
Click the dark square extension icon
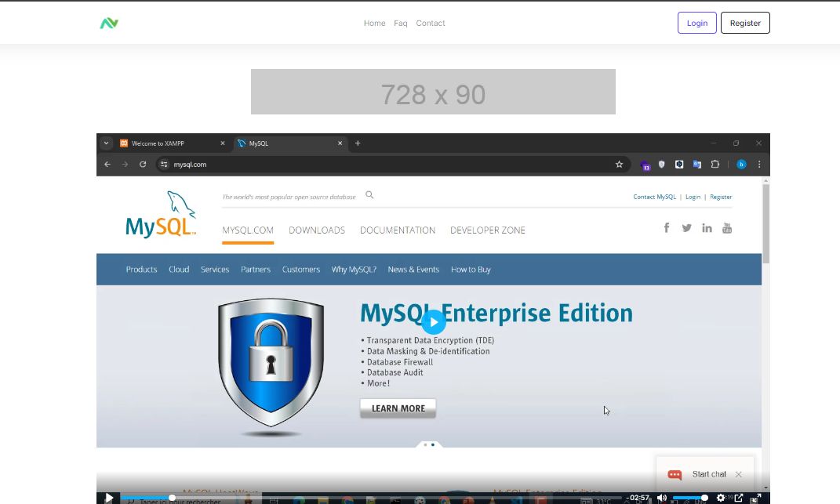[x=679, y=165]
